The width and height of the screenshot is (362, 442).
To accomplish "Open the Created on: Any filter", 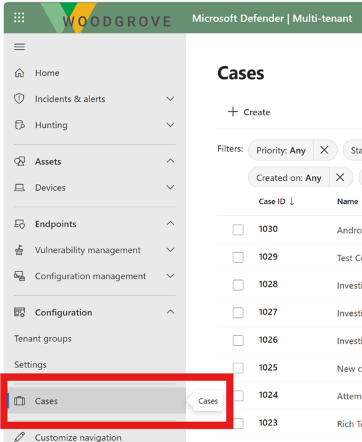I will click(x=289, y=178).
